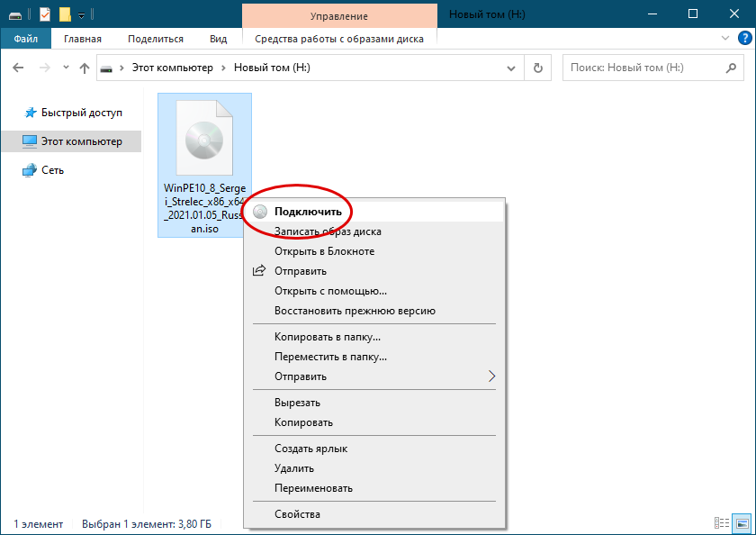Image resolution: width=756 pixels, height=535 pixels.
Task: Go up one level with up arrow
Action: pos(85,68)
